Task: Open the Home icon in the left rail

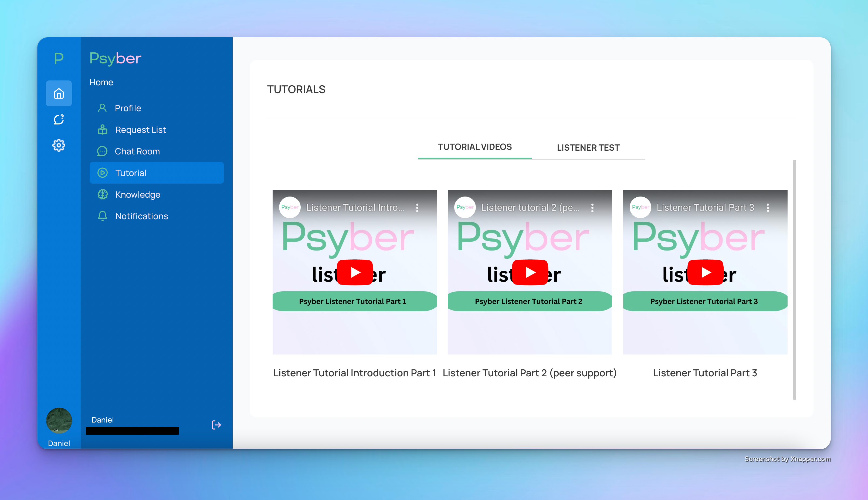Action: [x=59, y=93]
